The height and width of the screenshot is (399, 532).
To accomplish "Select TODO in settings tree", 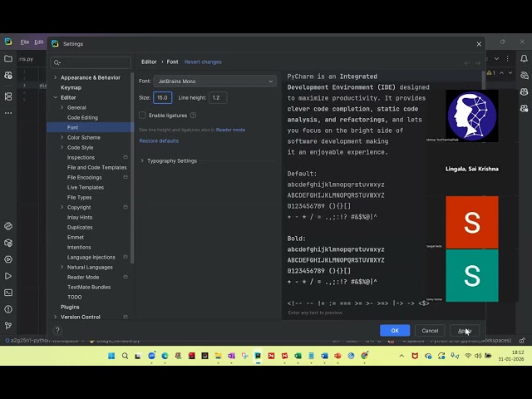I will pos(74,298).
